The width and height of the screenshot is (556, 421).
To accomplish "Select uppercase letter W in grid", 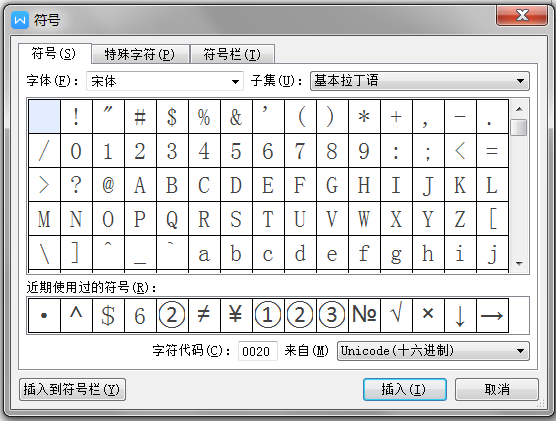I will pyautogui.click(x=365, y=219).
